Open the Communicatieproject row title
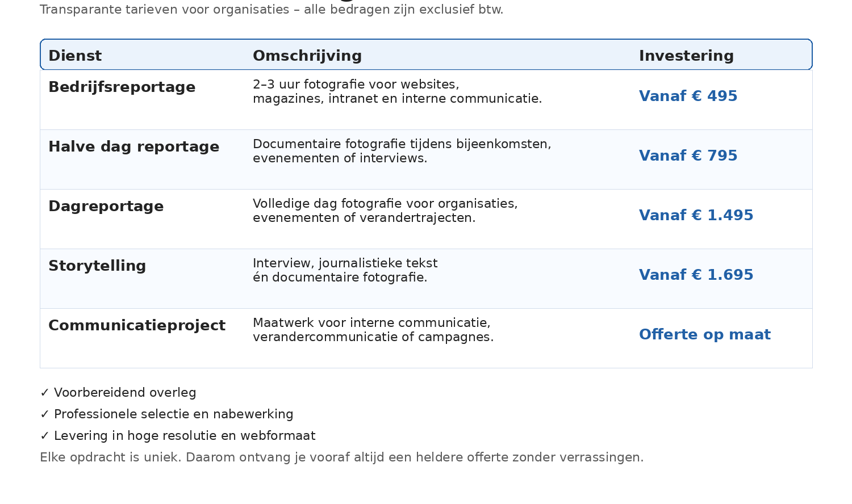This screenshot has width=852, height=504. point(137,325)
